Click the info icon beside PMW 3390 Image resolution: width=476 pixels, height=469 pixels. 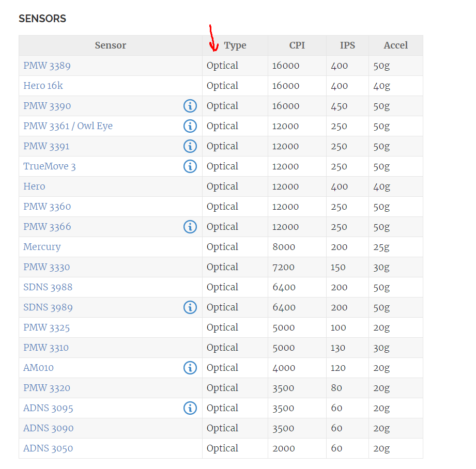pyautogui.click(x=190, y=106)
